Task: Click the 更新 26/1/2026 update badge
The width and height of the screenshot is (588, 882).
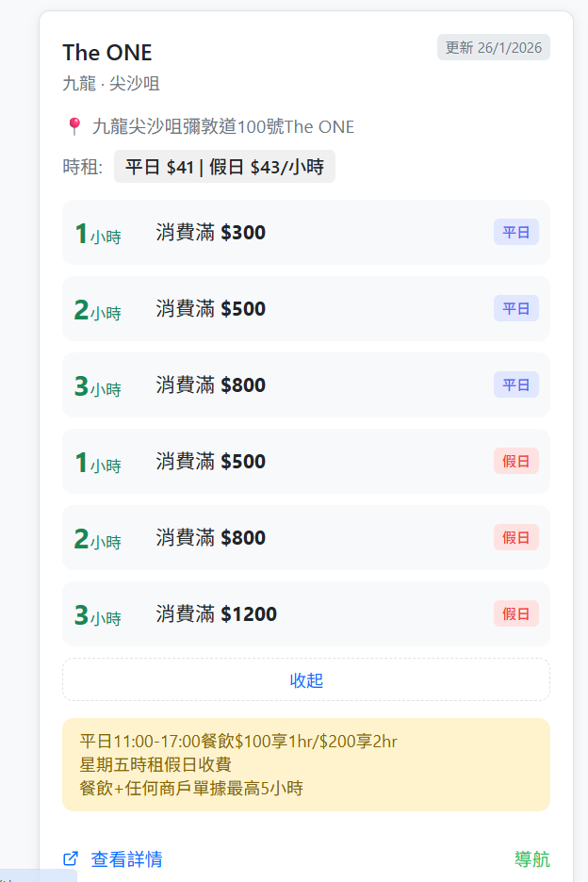Action: click(x=493, y=48)
